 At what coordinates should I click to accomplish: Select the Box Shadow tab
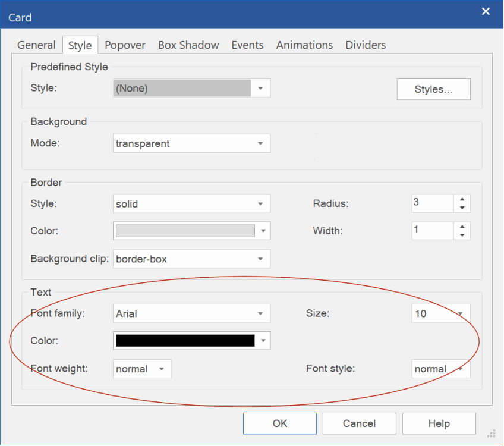click(x=188, y=45)
